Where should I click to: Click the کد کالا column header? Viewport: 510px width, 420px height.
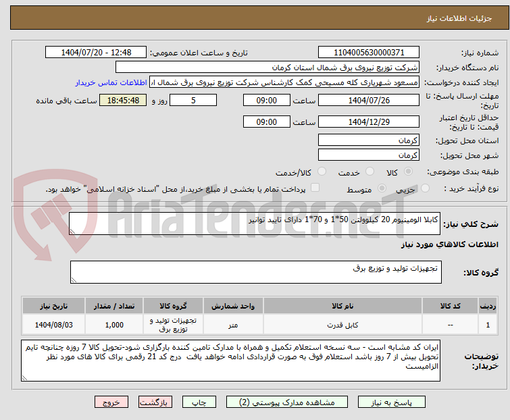(x=450, y=306)
